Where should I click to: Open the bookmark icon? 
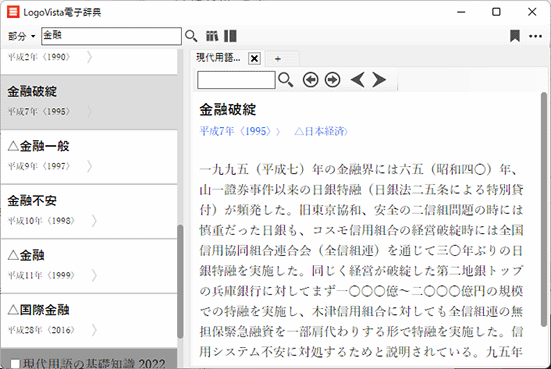click(x=515, y=36)
